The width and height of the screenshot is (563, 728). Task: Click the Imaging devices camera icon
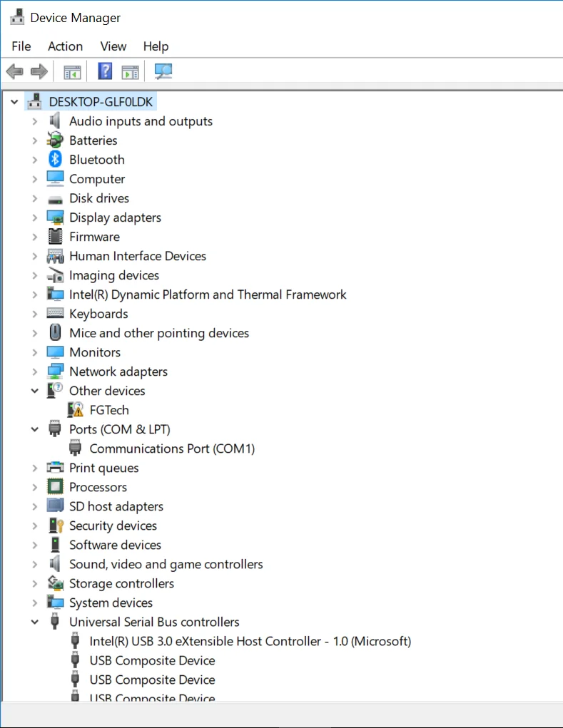(55, 275)
